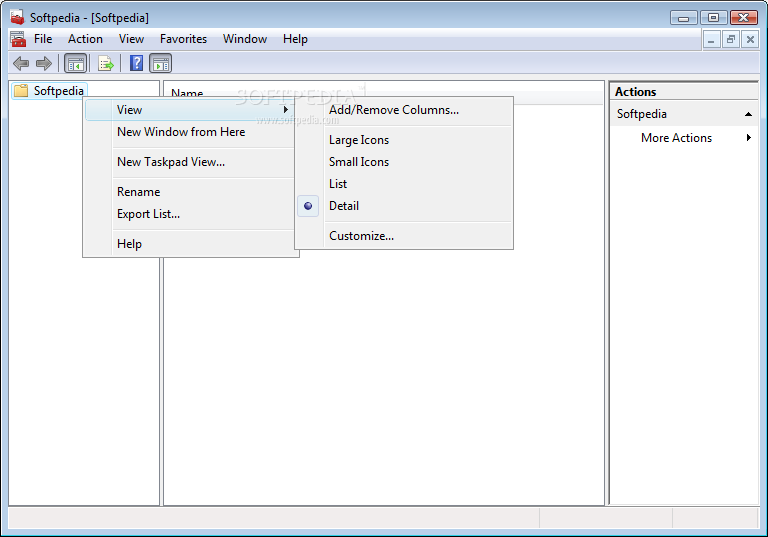Screen dimensions: 768x537
Task: Expand the View submenu arrow
Action: click(286, 110)
